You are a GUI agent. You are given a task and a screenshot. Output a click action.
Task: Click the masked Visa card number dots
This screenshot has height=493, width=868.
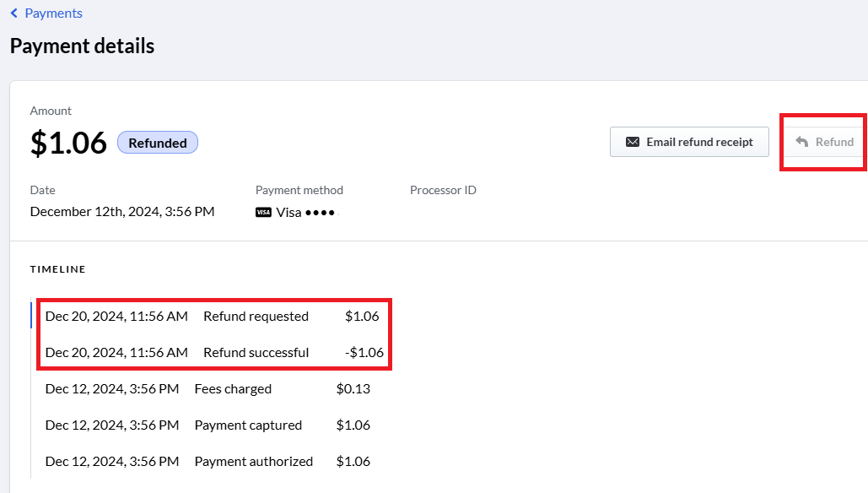320,213
